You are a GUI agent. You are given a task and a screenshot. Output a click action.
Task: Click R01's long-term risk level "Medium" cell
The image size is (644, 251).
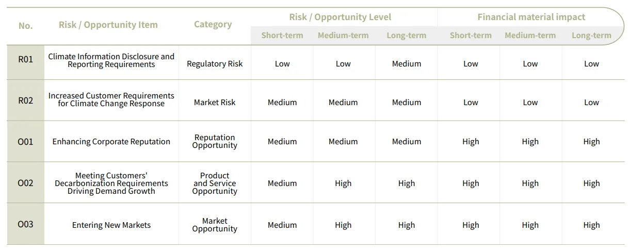[407, 64]
